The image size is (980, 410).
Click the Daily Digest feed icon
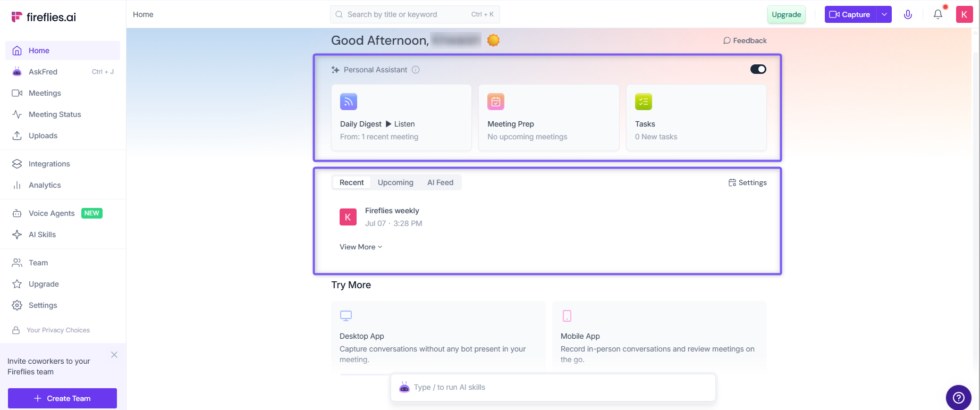coord(349,102)
